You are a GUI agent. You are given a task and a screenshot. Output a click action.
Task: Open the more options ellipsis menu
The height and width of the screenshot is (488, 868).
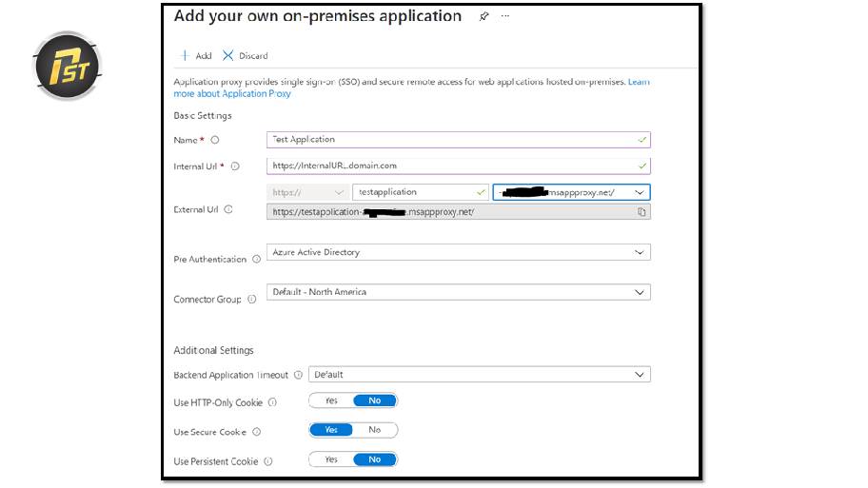pyautogui.click(x=504, y=16)
